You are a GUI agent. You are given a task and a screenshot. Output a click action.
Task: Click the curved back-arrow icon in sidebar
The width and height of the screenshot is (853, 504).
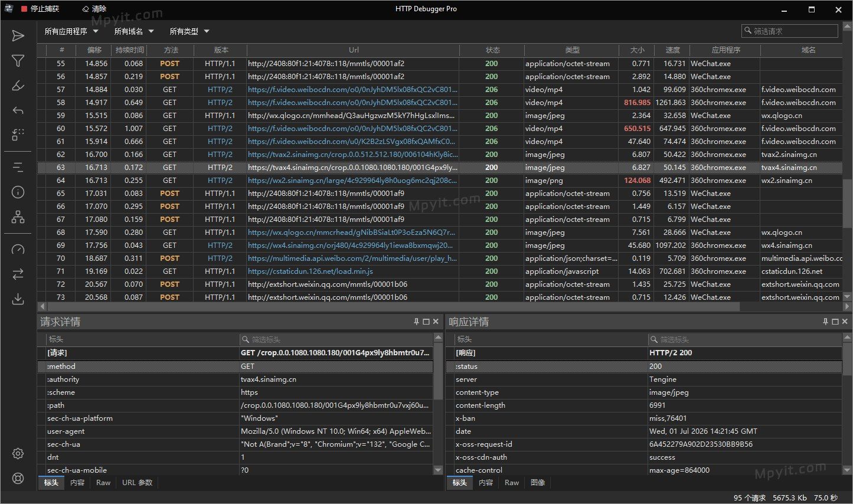(18, 110)
